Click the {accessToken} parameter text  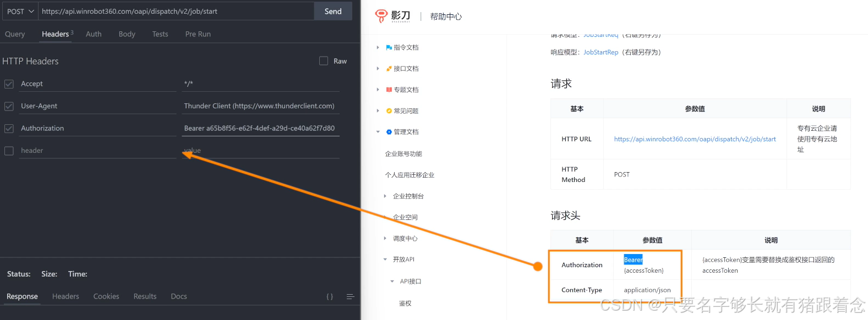(643, 271)
